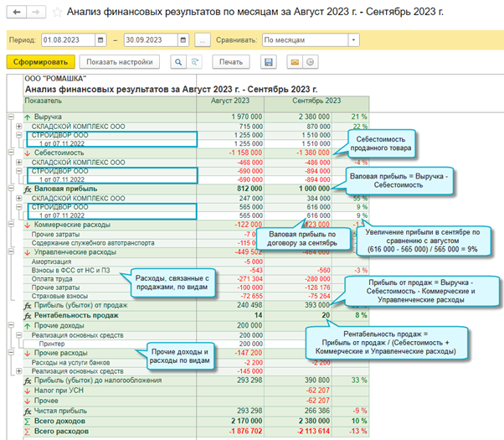Expand Реализация основных средств under Прочие расходы
504x440 pixels.
[x=19, y=371]
